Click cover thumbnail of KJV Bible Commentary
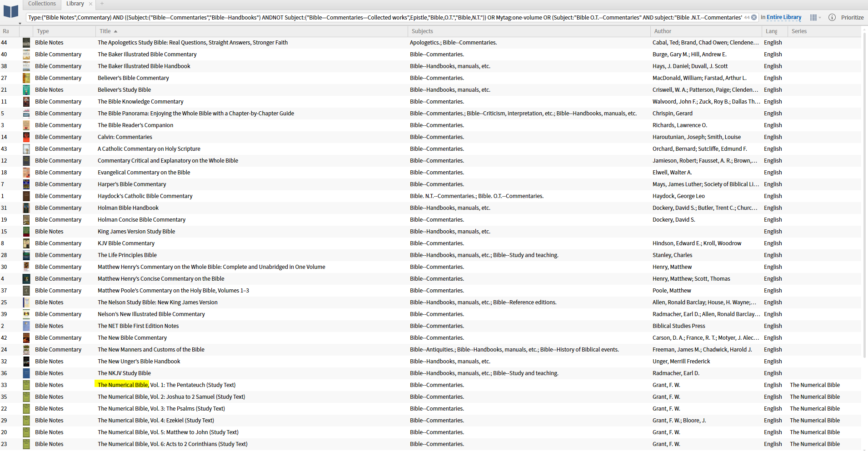The width and height of the screenshot is (868, 451). coord(26,243)
